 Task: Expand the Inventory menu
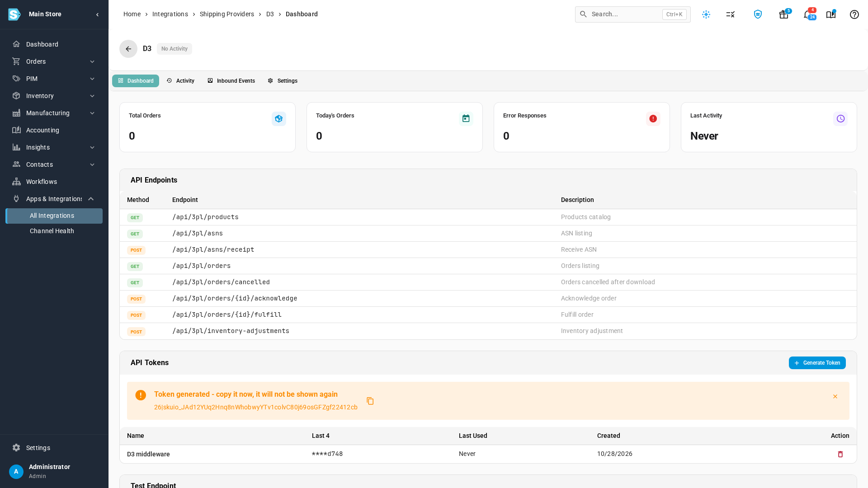(54, 96)
